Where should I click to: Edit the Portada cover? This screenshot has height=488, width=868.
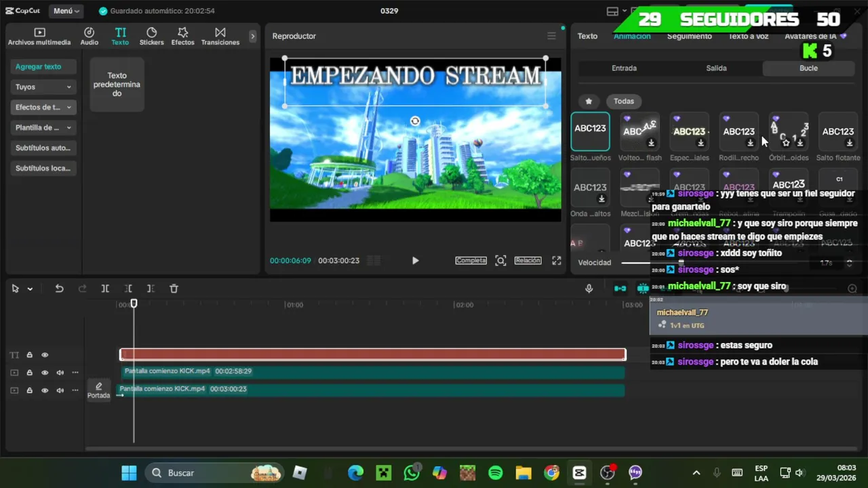click(x=98, y=390)
